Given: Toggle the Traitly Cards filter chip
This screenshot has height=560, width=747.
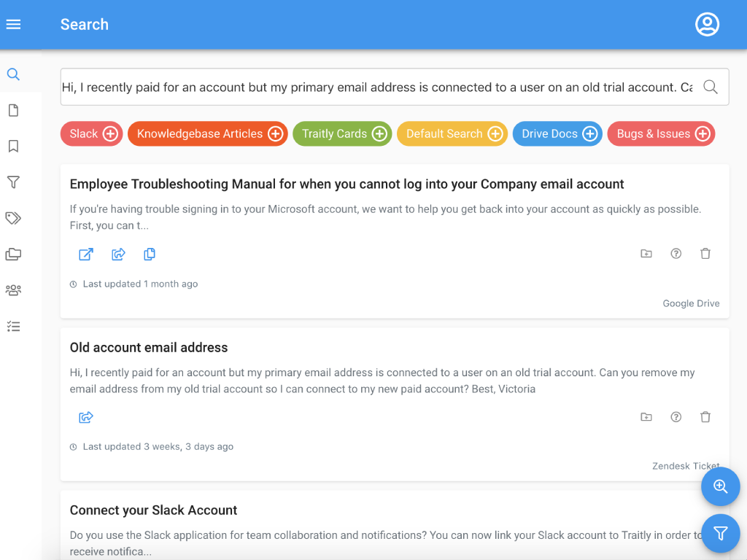Looking at the screenshot, I should (342, 134).
